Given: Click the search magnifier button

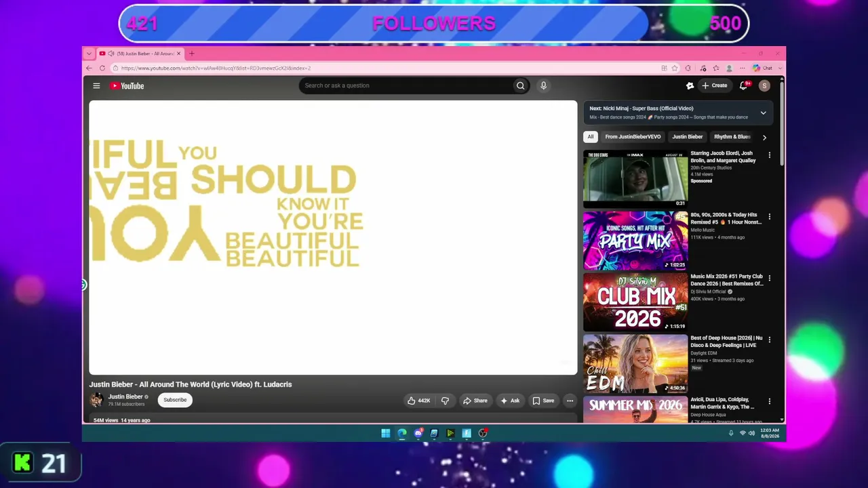Looking at the screenshot, I should pyautogui.click(x=520, y=85).
